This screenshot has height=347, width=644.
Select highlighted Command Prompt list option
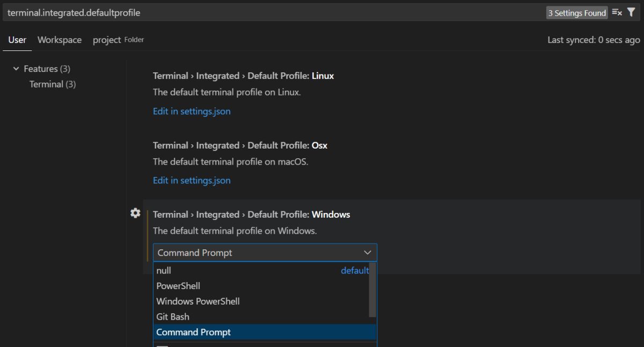click(x=194, y=332)
